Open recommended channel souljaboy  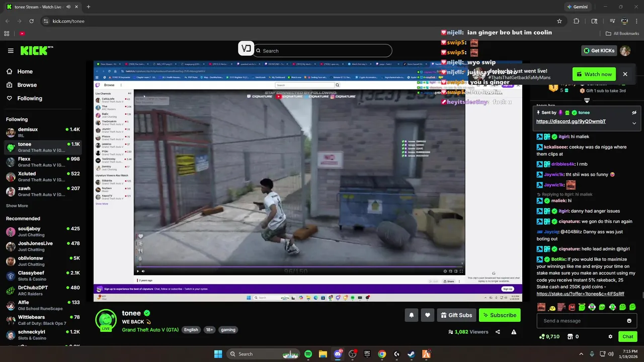tap(42, 232)
